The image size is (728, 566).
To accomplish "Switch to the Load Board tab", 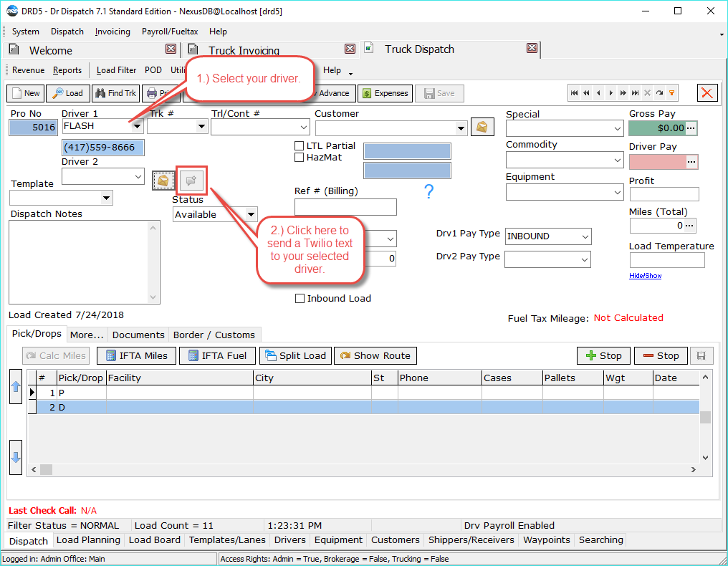I will click(x=155, y=540).
